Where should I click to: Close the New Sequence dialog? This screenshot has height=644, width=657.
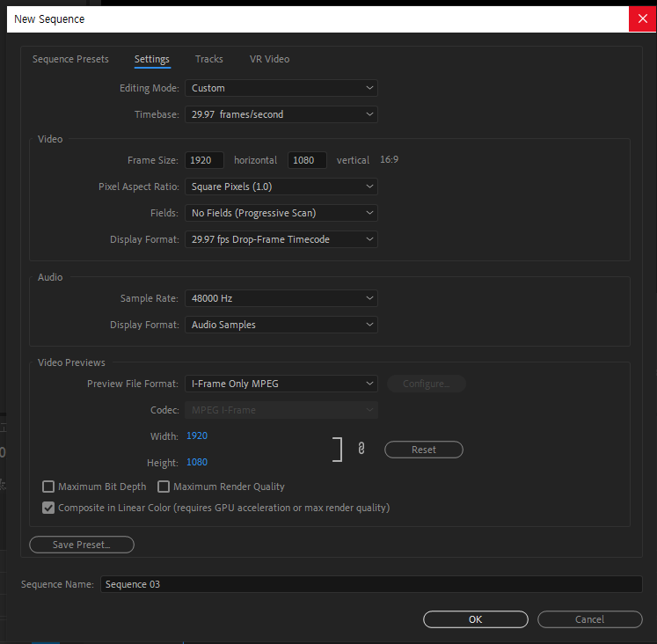[642, 18]
